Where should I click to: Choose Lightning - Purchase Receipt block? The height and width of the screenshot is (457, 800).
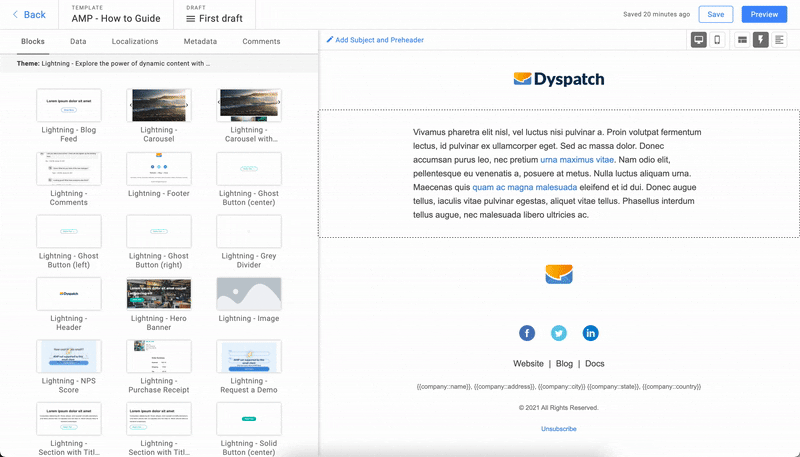pos(159,367)
